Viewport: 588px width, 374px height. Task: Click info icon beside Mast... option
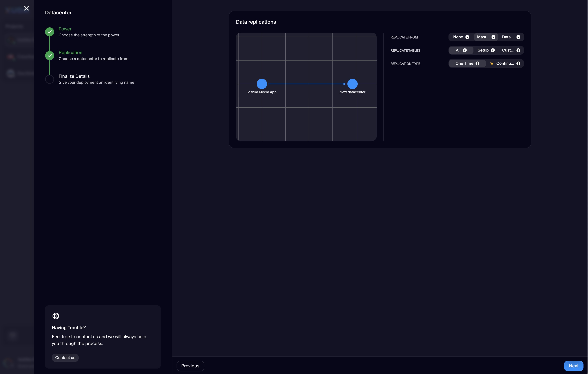click(x=493, y=37)
